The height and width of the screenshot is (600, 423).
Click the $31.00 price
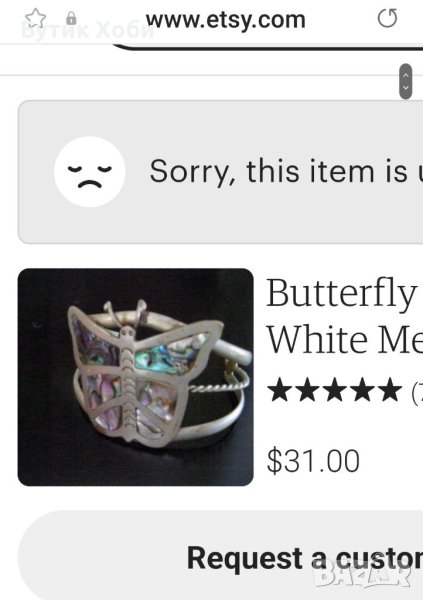313,461
